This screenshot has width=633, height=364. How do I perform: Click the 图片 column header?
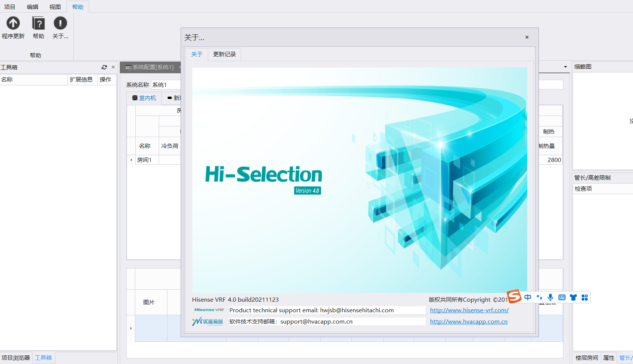tap(151, 302)
